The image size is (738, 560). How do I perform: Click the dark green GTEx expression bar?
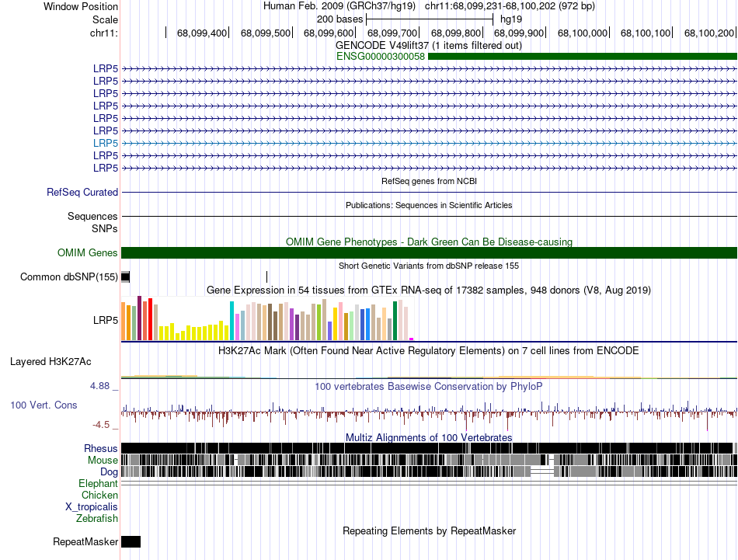395,321
